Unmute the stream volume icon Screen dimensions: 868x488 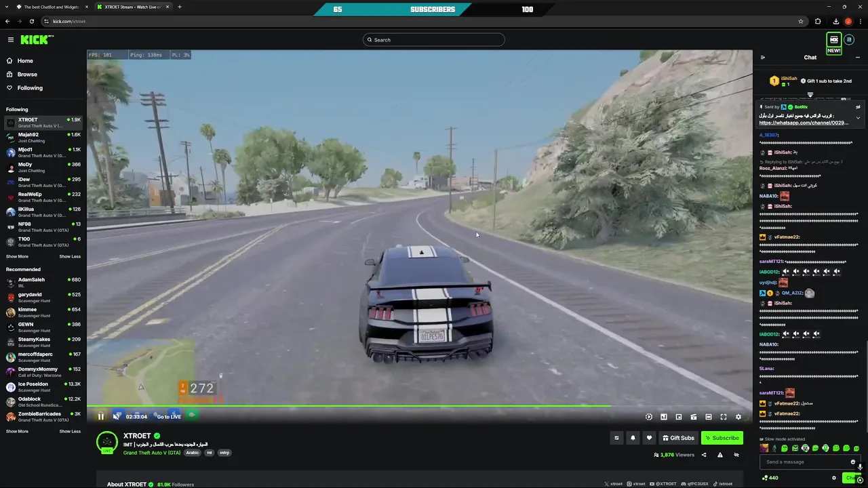pos(116,417)
